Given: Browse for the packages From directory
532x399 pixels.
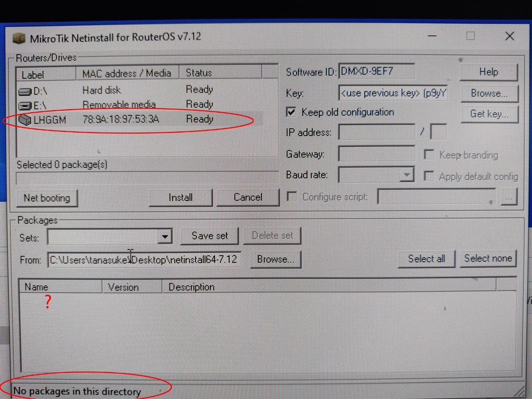Looking at the screenshot, I should point(275,260).
